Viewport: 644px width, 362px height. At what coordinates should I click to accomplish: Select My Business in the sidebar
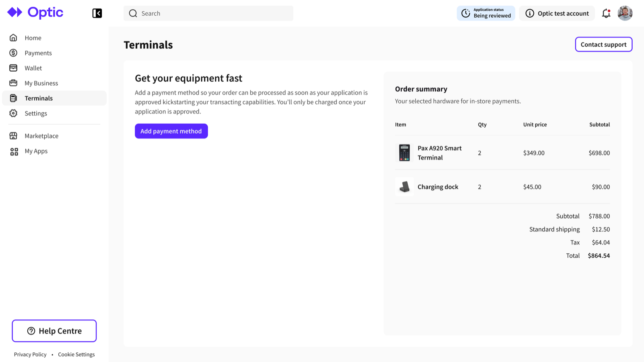54,83
